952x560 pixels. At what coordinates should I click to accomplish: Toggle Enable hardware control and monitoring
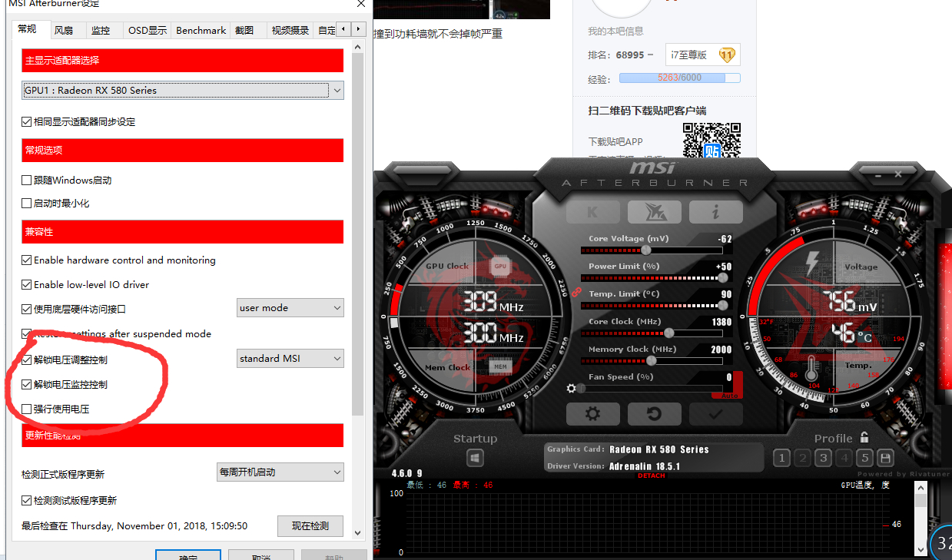(x=27, y=260)
